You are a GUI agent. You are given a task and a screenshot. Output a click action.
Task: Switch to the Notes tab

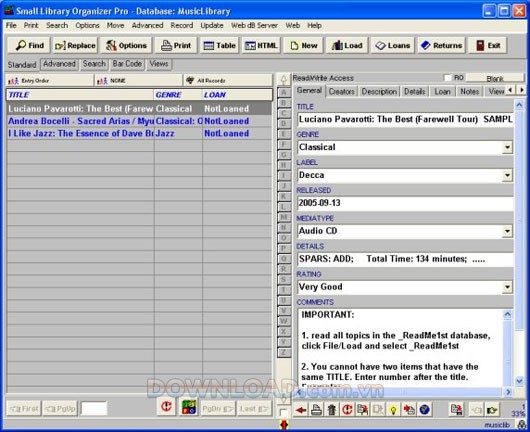(x=469, y=92)
